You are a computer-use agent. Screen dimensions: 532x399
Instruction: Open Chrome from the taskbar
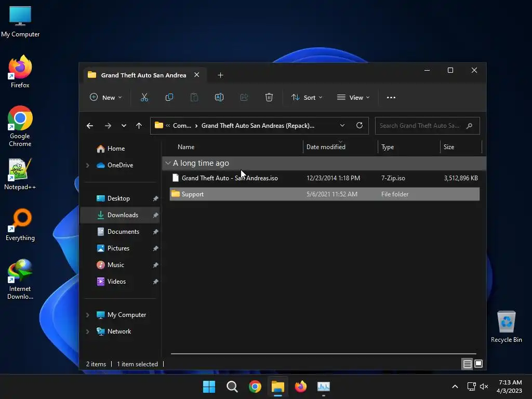tap(255, 387)
